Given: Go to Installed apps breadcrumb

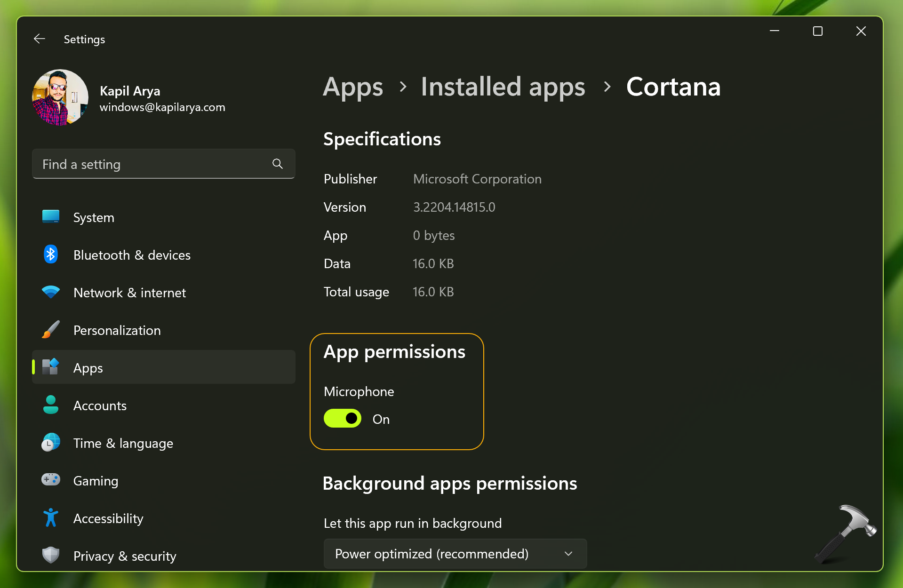Looking at the screenshot, I should pyautogui.click(x=503, y=87).
